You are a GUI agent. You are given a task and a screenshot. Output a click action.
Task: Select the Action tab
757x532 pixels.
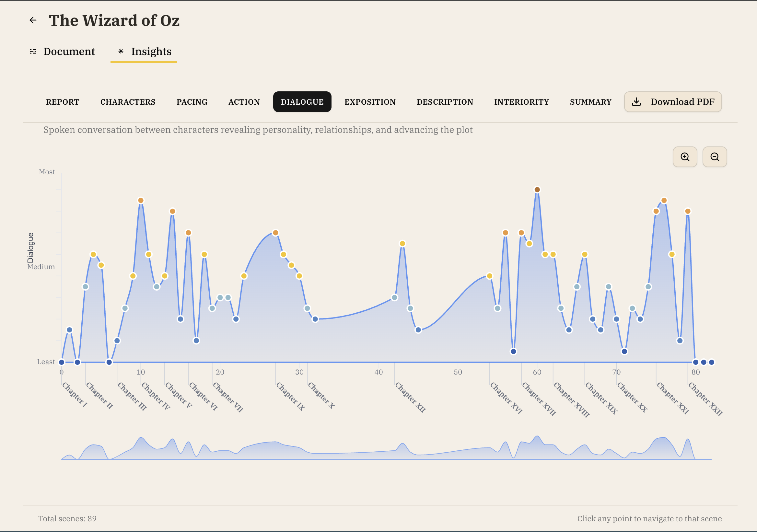pyautogui.click(x=244, y=102)
